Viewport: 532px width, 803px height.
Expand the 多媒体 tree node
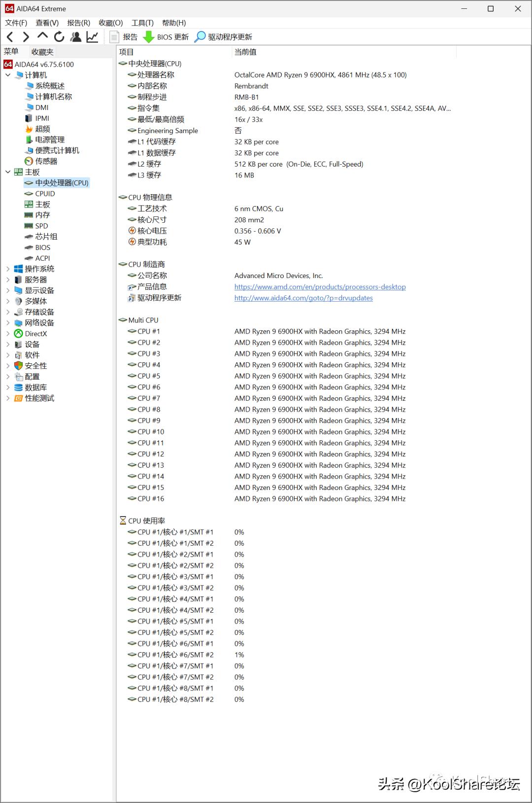coord(8,301)
